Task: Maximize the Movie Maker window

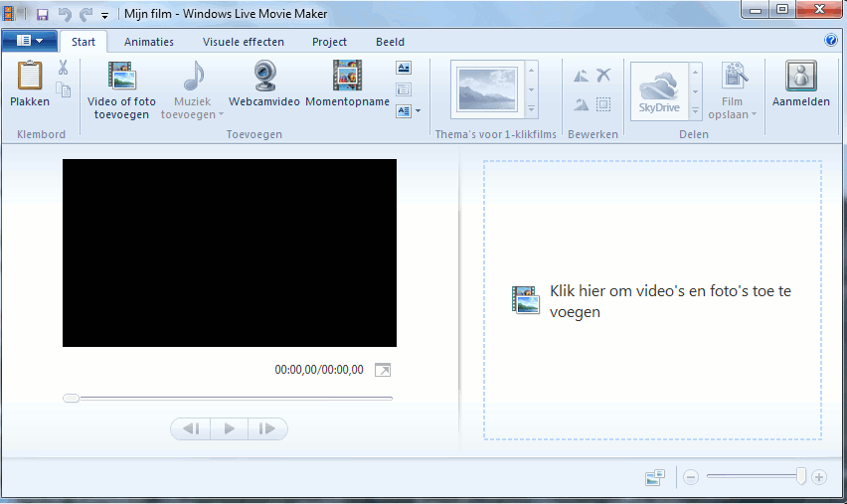Action: pos(782,9)
